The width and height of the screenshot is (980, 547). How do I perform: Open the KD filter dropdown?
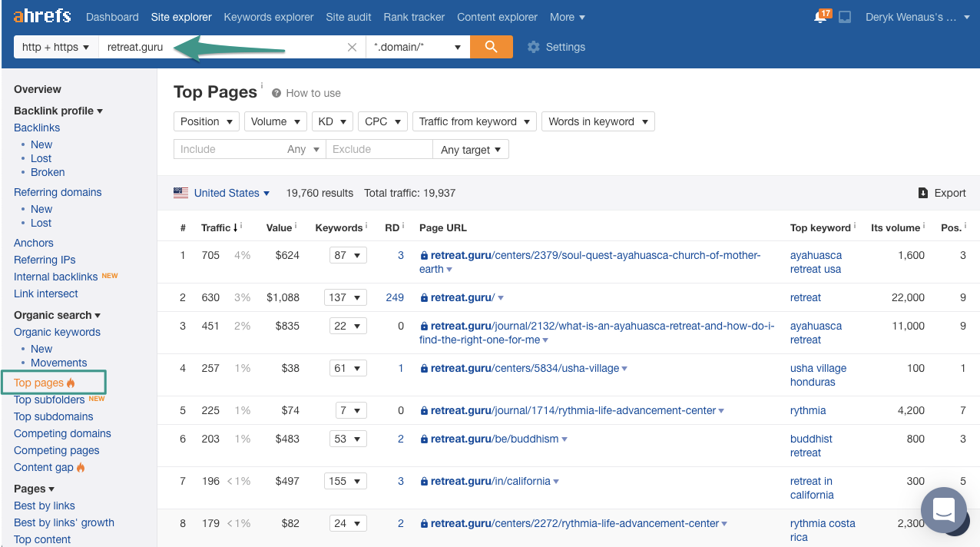(x=333, y=121)
